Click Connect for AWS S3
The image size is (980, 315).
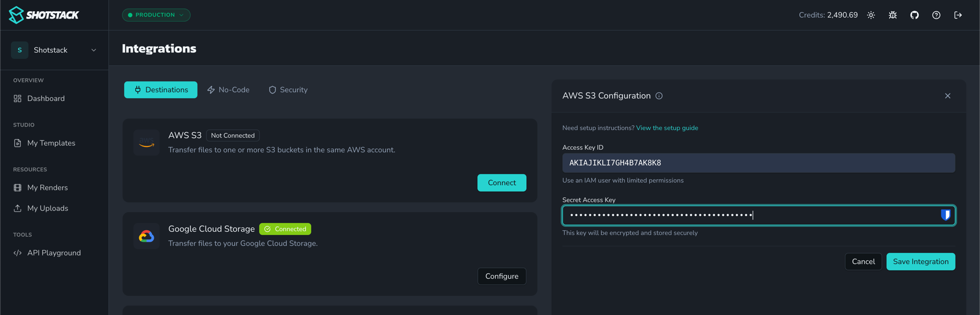[502, 183]
